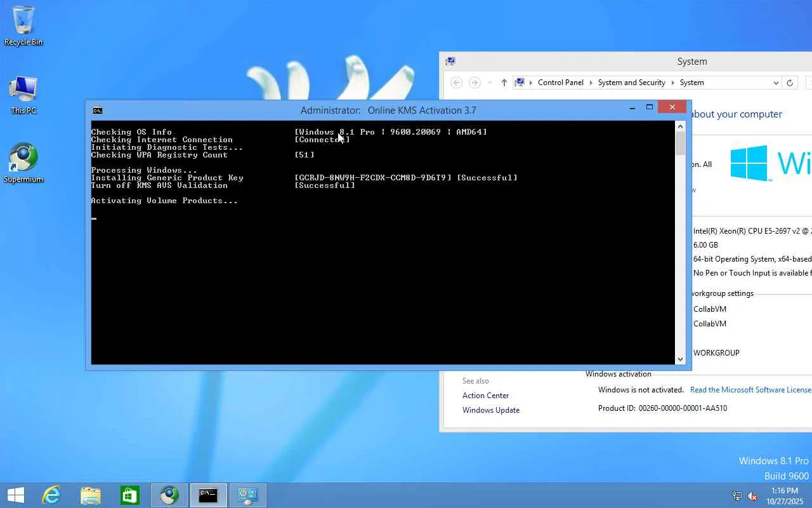The height and width of the screenshot is (508, 812).
Task: Open the address bar history dropdown
Action: (776, 83)
